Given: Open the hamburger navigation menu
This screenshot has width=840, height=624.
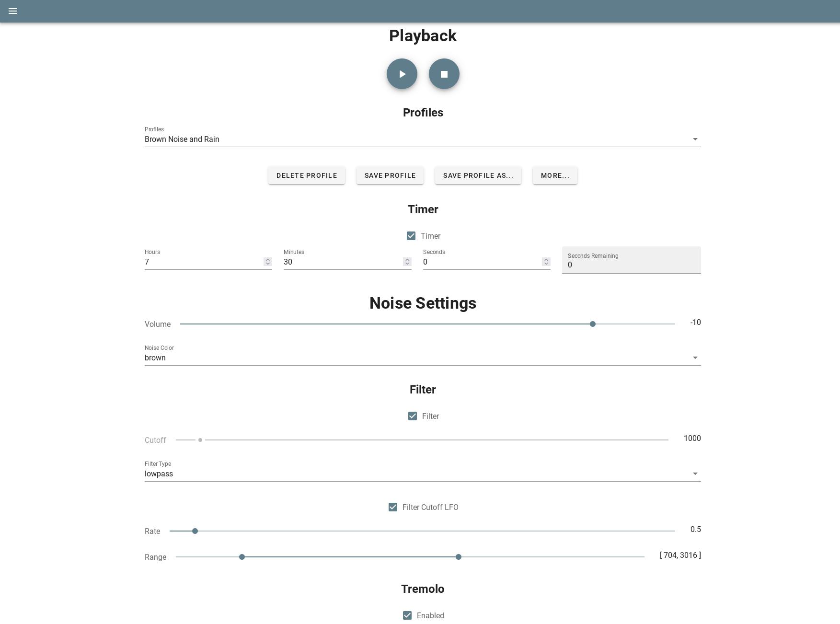Looking at the screenshot, I should tap(13, 11).
